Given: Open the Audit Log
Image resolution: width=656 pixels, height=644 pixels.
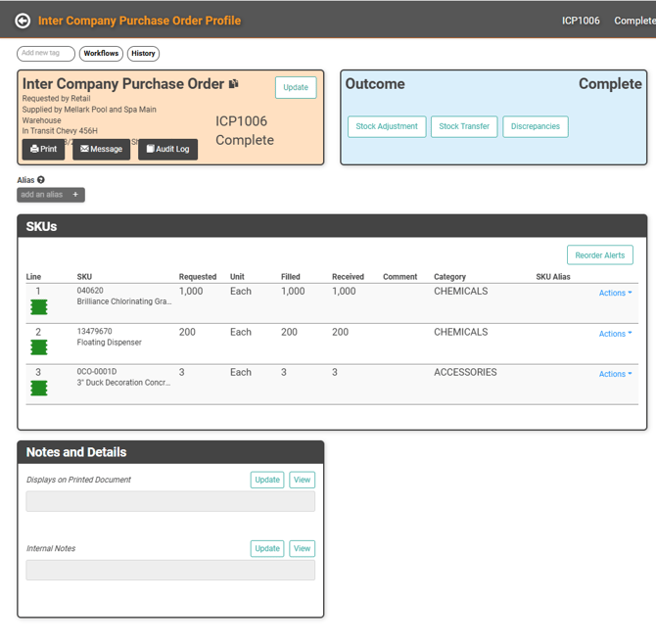Looking at the screenshot, I should [x=167, y=150].
